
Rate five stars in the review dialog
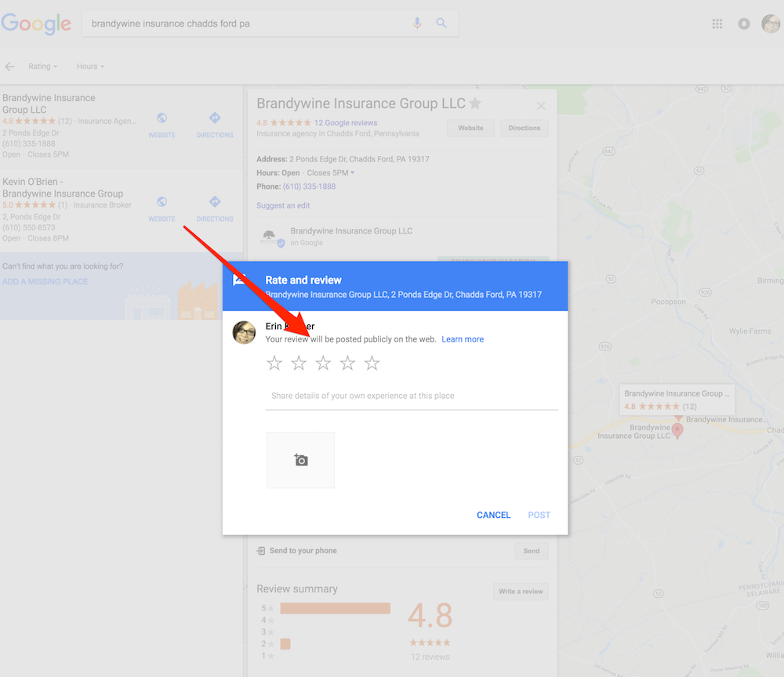372,363
